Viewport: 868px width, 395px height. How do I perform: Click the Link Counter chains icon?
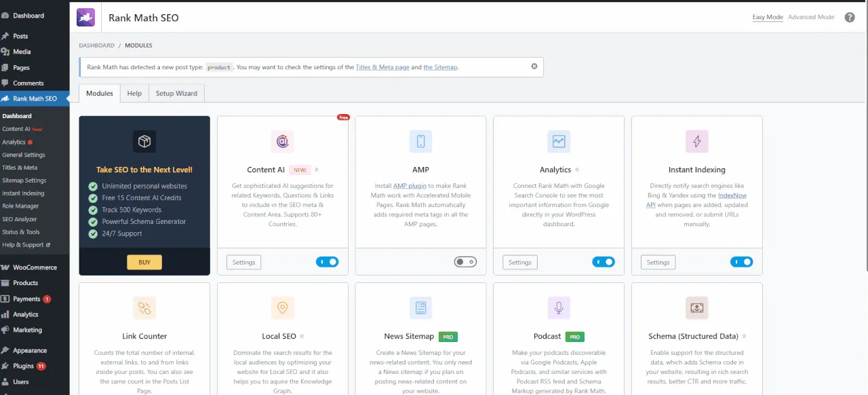click(x=144, y=307)
